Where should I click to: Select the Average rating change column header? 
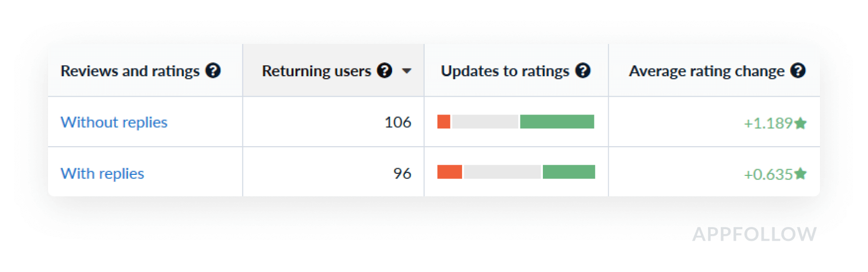click(706, 71)
